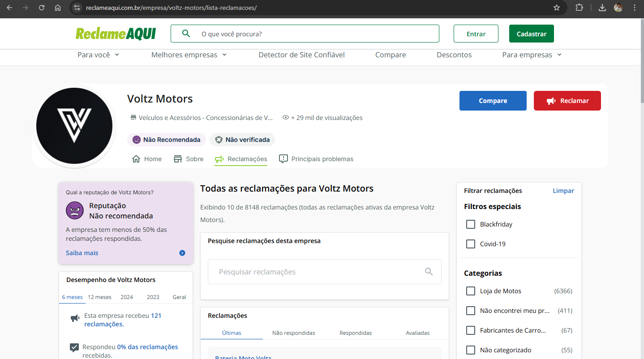Expand the Para você menu
Viewport: 644px width, 359px height.
[x=99, y=55]
